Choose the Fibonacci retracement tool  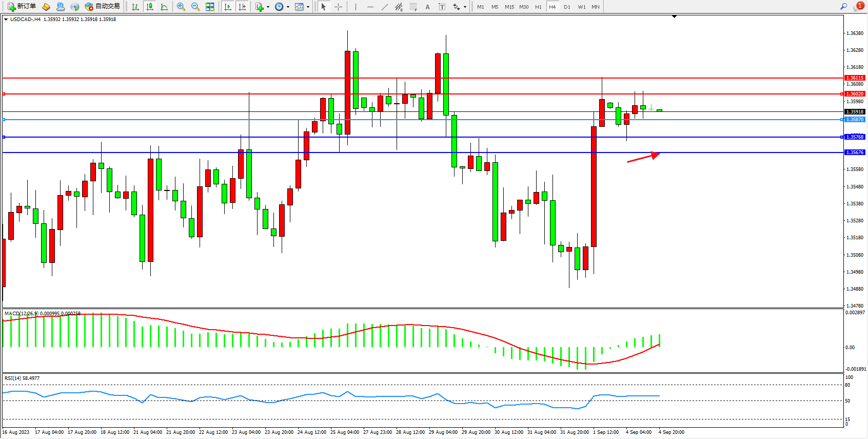click(x=413, y=7)
